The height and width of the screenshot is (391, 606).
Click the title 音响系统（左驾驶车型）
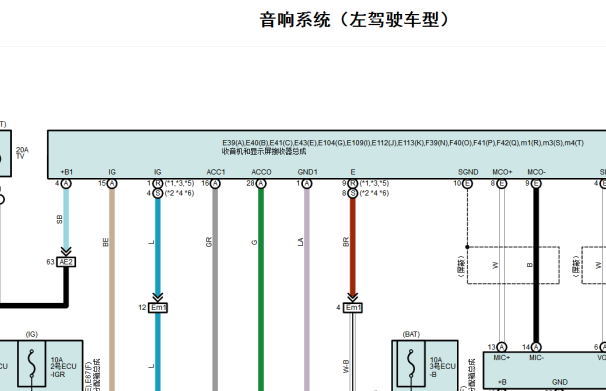pyautogui.click(x=354, y=20)
